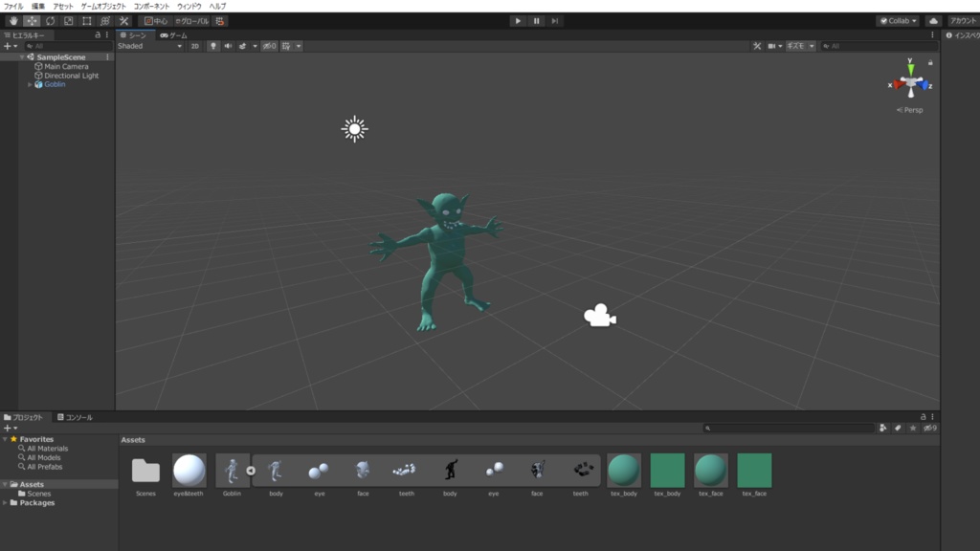Toggle Project panel lock
This screenshot has height=551, width=980.
[923, 417]
